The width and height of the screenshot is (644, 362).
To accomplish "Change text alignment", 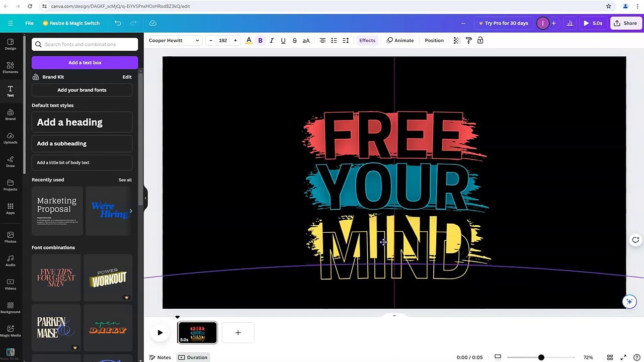I will [323, 40].
